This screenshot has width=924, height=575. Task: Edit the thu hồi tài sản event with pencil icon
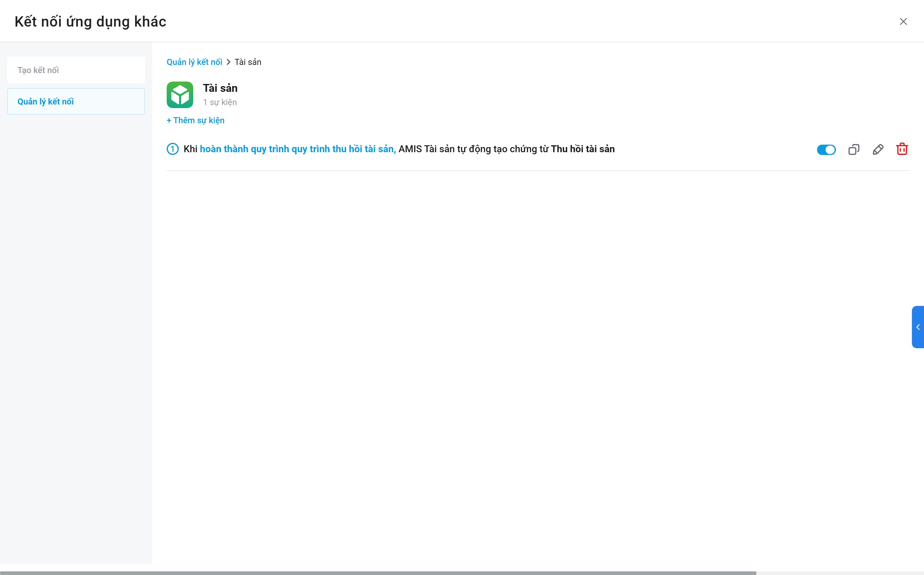click(x=878, y=149)
